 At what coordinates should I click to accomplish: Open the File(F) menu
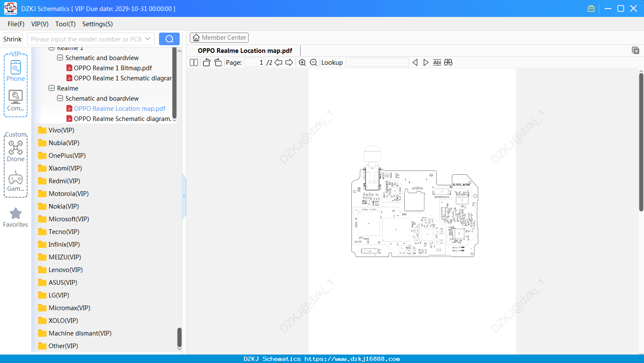tap(16, 24)
